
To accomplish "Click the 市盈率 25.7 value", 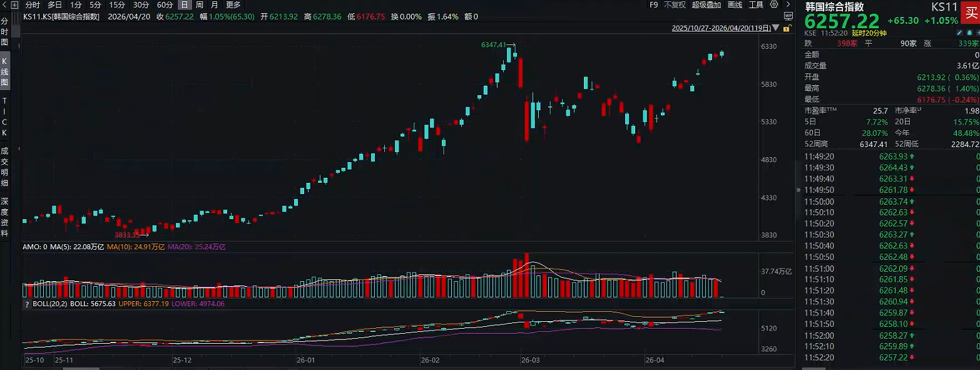I will tap(880, 111).
